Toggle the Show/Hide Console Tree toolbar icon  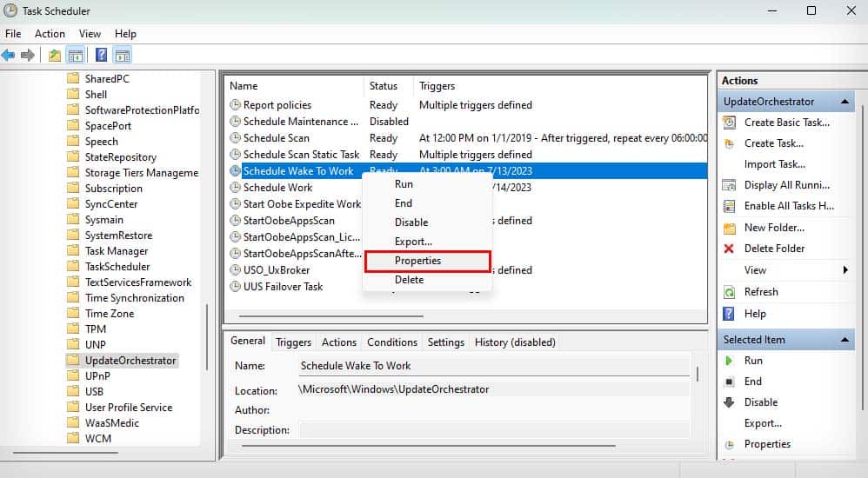point(76,55)
